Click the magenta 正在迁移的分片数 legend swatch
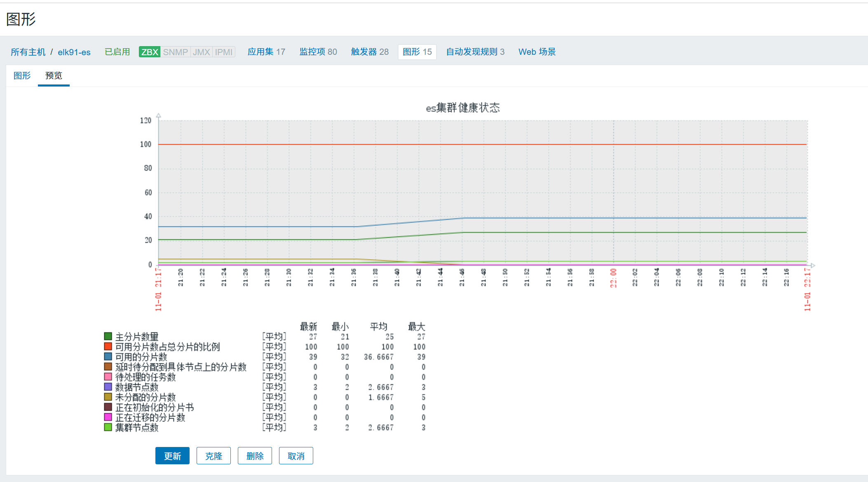The image size is (868, 482). tap(108, 417)
